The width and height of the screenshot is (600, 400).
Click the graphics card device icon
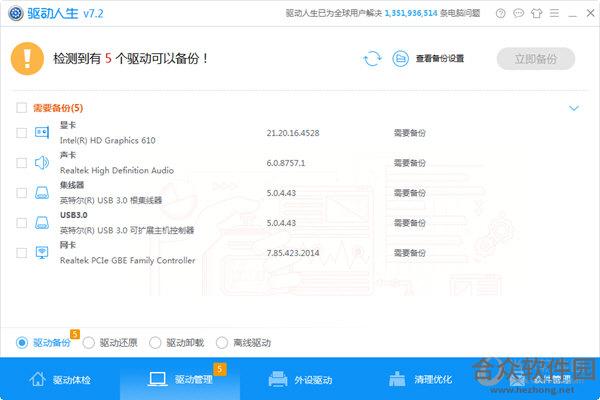42,132
